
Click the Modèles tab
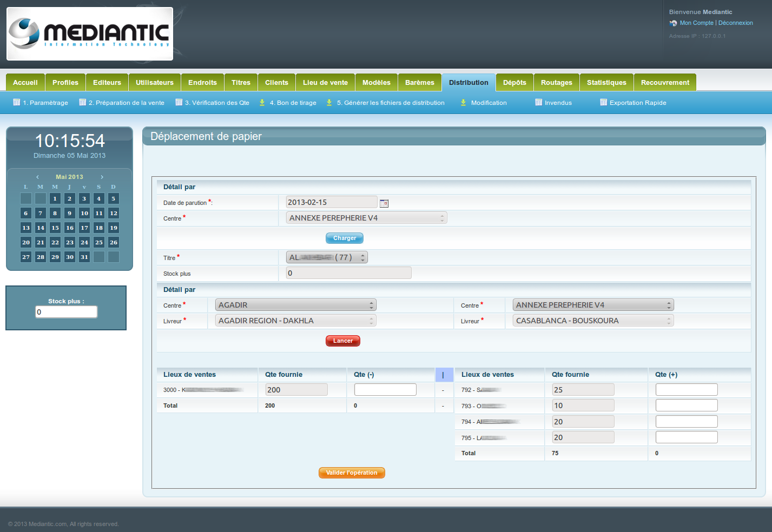377,82
